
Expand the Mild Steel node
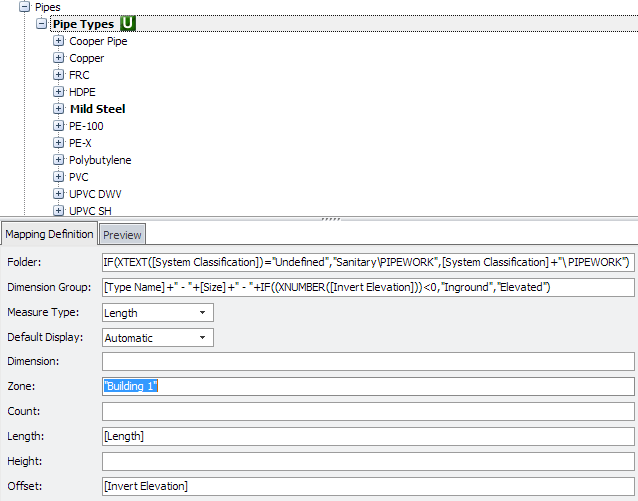(59, 109)
